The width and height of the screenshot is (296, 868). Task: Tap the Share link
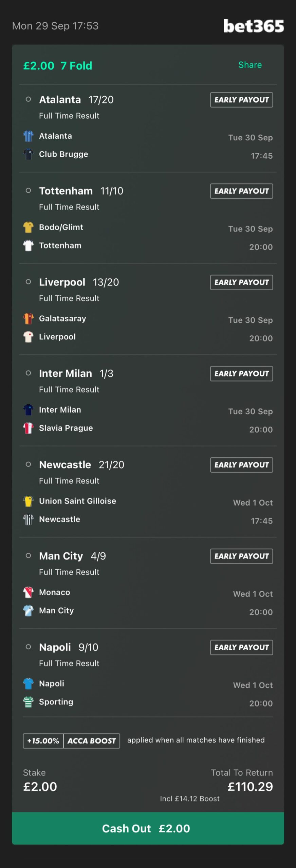(250, 65)
